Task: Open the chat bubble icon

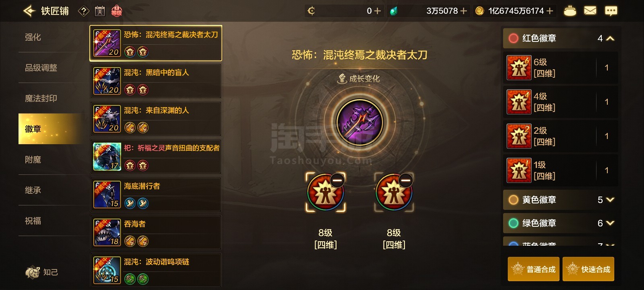Action: pyautogui.click(x=611, y=11)
